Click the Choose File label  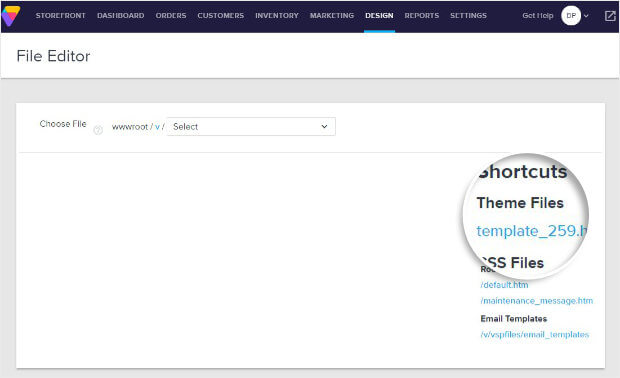63,124
